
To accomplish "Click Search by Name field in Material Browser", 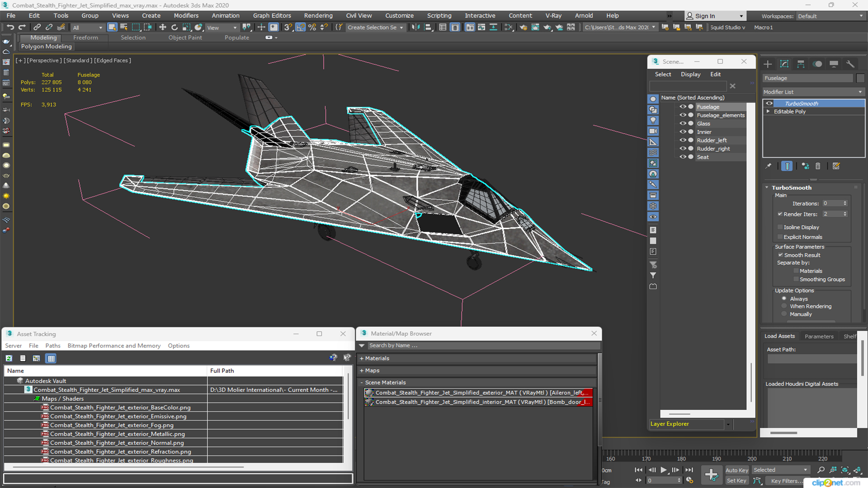I will (484, 345).
